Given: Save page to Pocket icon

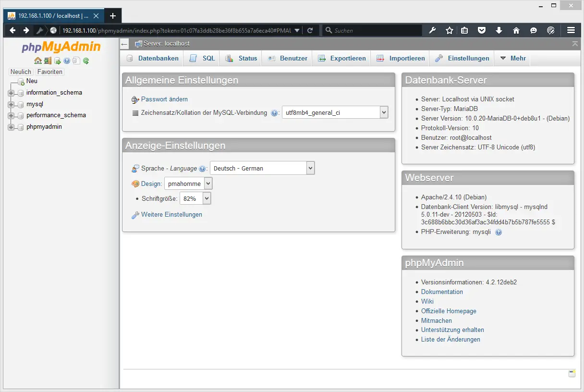Looking at the screenshot, I should 482,30.
